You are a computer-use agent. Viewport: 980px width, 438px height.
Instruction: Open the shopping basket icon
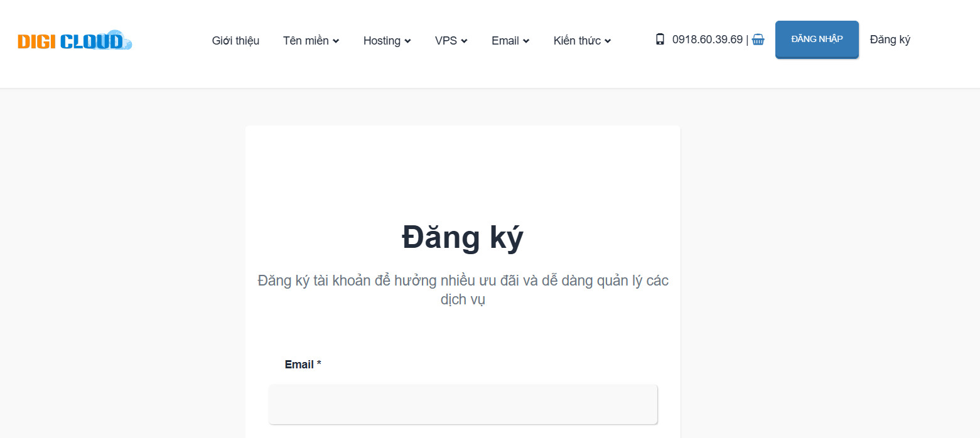[x=759, y=40]
